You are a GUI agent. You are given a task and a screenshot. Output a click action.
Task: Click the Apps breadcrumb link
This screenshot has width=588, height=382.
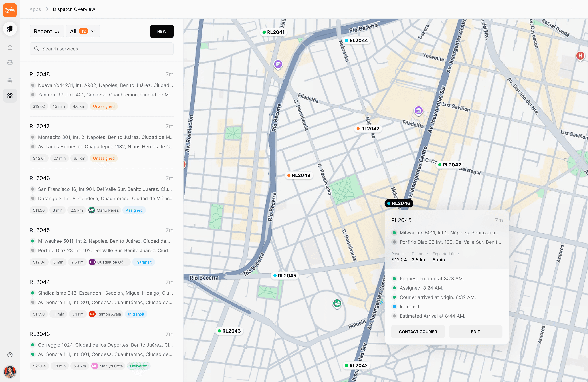(35, 9)
